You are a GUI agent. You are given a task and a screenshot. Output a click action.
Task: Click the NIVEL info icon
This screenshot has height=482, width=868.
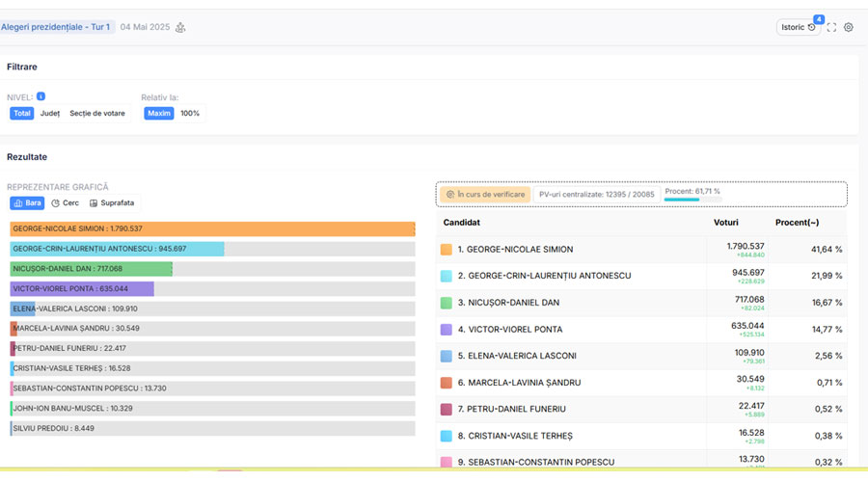pos(41,96)
